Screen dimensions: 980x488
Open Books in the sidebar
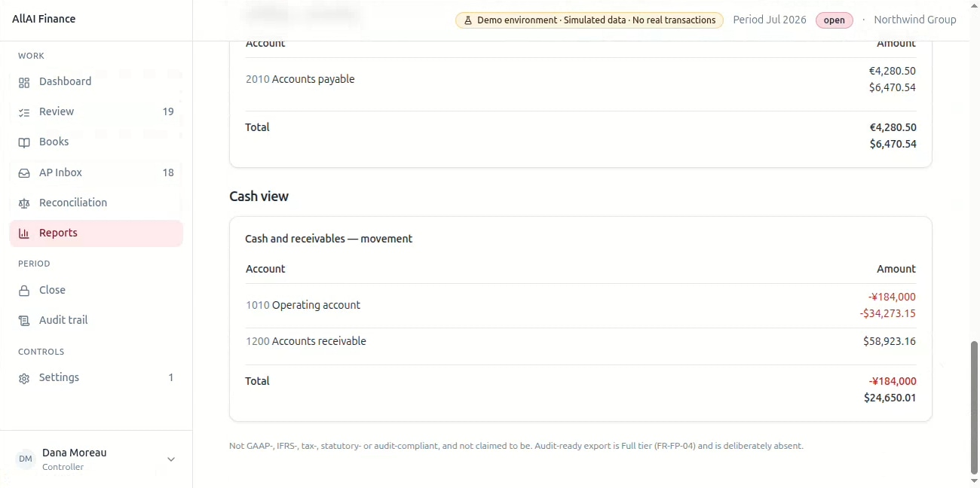tap(96, 142)
